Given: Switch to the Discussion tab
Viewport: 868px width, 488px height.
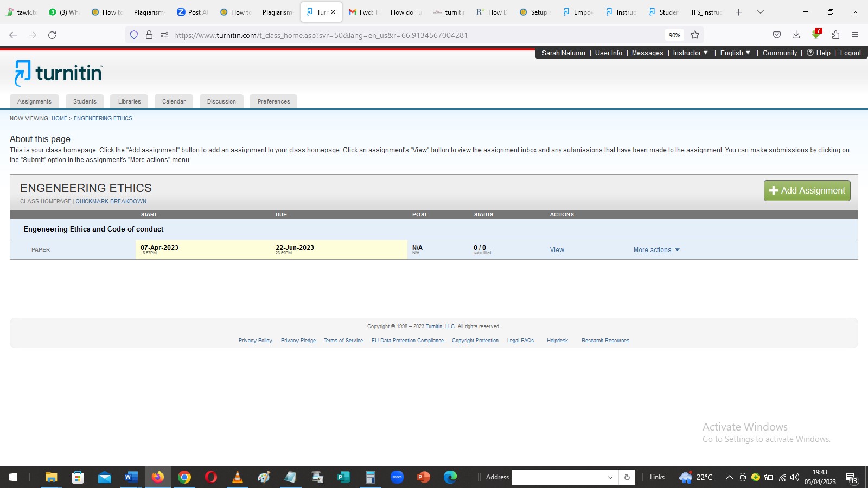Looking at the screenshot, I should [x=221, y=101].
